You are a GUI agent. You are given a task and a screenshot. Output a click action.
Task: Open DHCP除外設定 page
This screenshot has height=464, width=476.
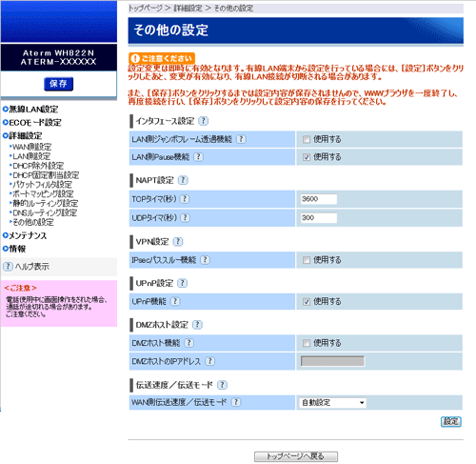coord(38,166)
